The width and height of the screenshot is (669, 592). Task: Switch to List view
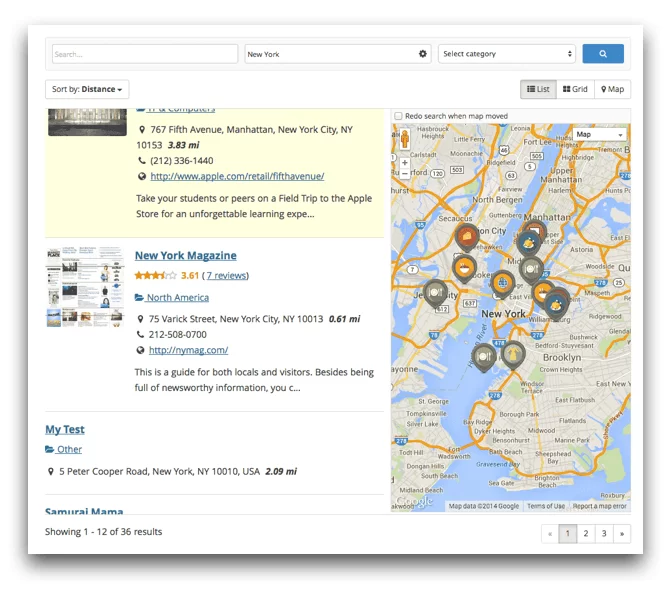538,89
